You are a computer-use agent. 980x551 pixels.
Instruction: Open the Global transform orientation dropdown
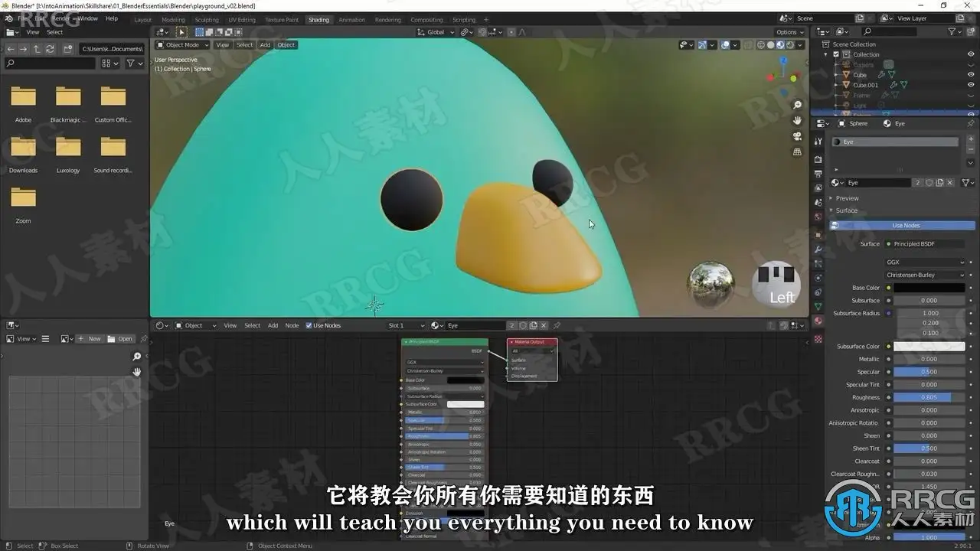[436, 32]
